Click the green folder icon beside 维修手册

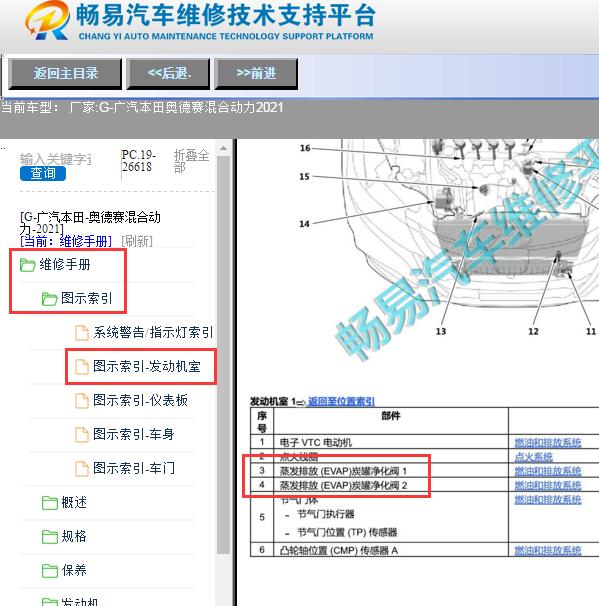point(27,265)
